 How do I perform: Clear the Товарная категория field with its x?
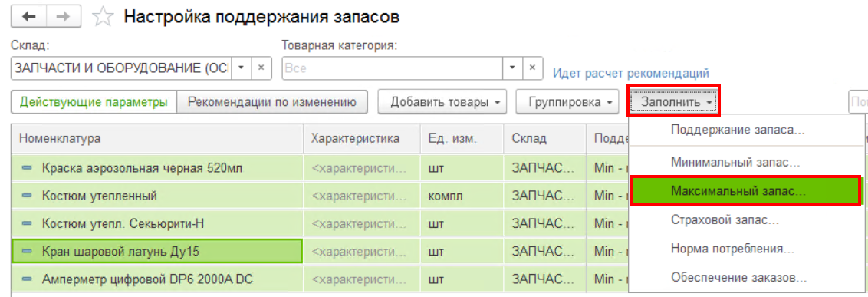point(533,68)
